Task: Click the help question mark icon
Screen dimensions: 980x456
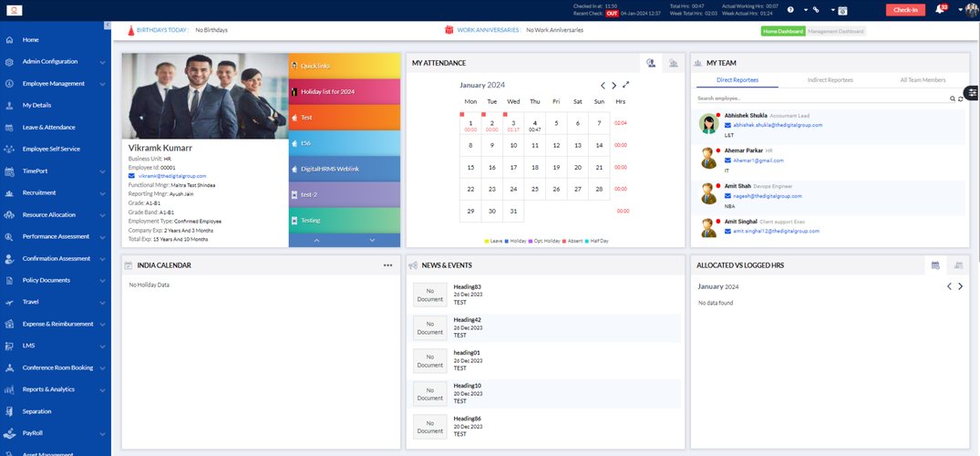Action: coord(790,9)
